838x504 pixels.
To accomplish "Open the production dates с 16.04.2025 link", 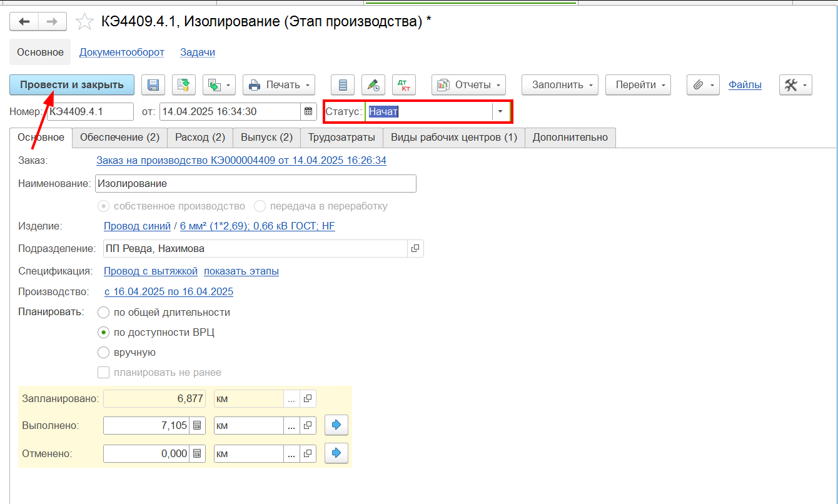I will click(x=169, y=292).
